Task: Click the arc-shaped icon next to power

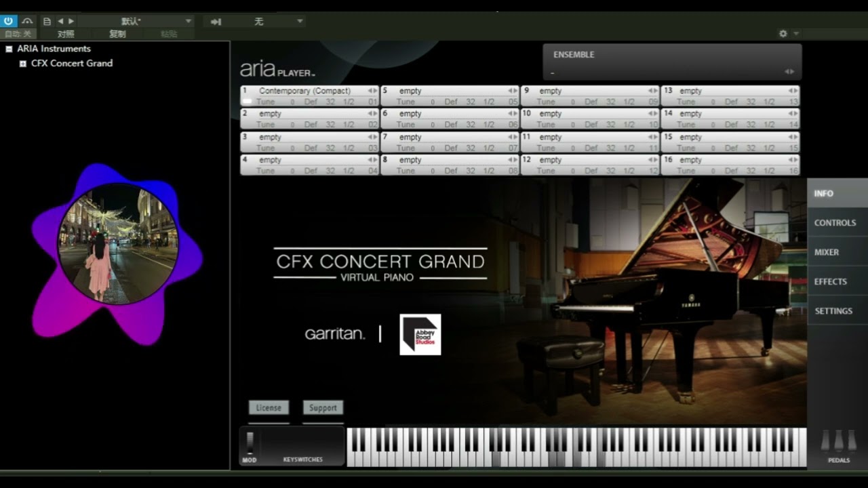Action: tap(27, 21)
